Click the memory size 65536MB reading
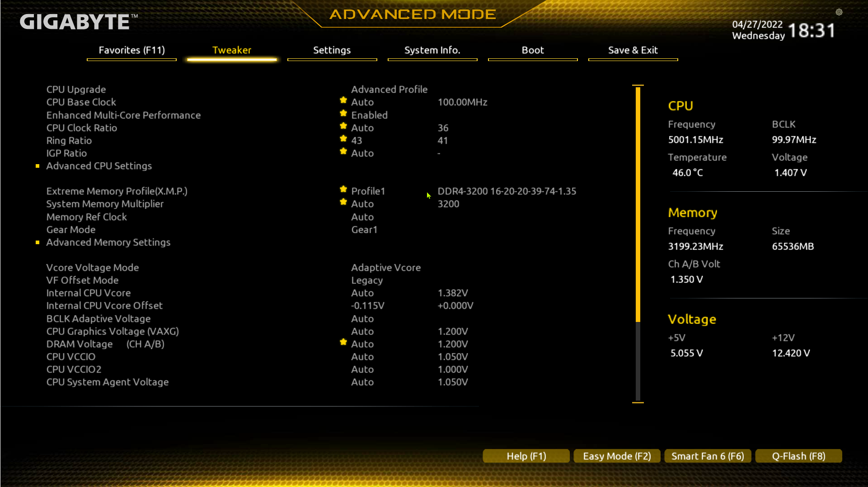This screenshot has height=487, width=868. click(x=793, y=246)
